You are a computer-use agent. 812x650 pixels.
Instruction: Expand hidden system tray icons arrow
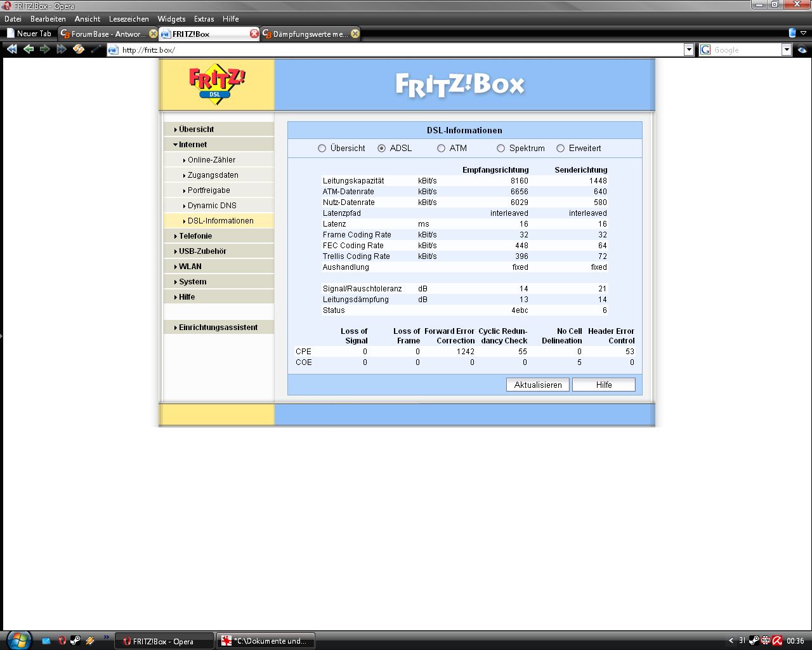click(731, 641)
